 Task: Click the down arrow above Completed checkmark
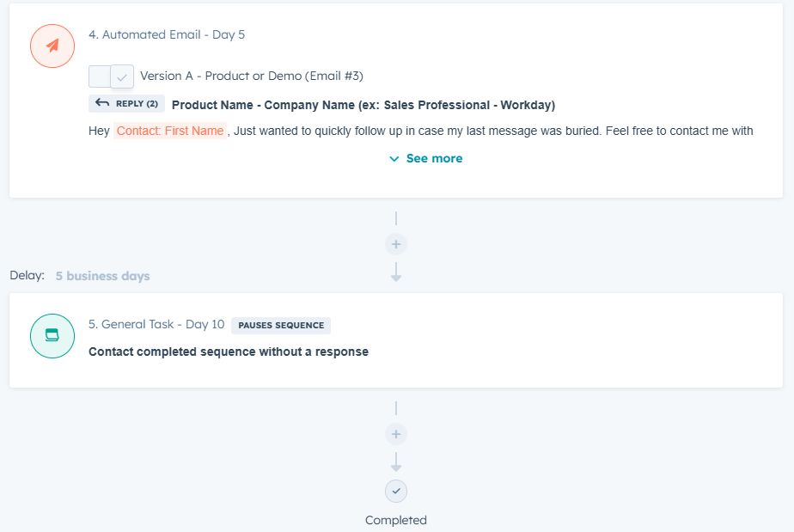point(396,462)
